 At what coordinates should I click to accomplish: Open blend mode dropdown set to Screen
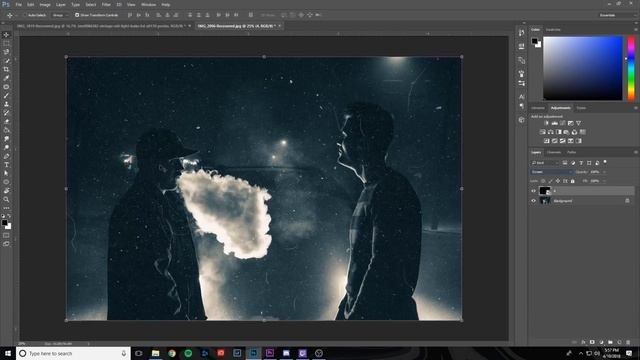551,172
